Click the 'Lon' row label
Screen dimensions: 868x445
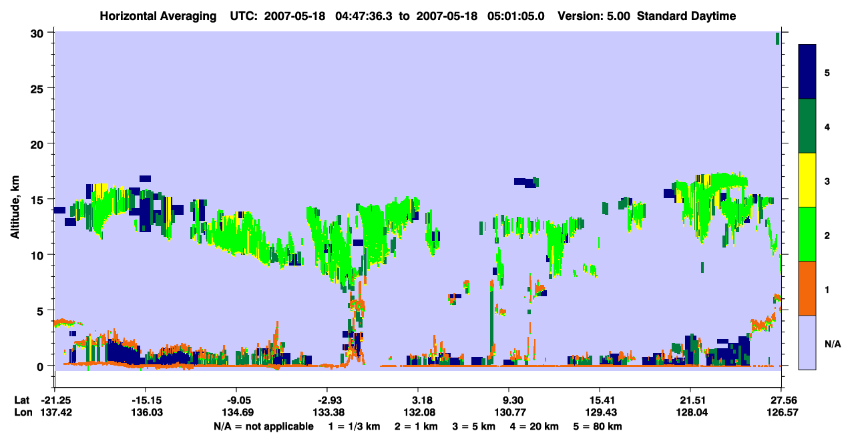pos(22,412)
